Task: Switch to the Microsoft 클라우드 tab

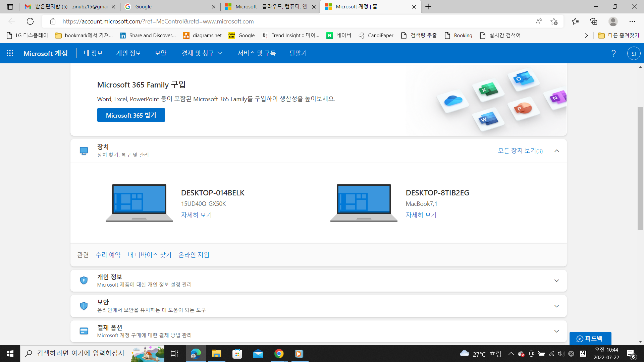Action: pyautogui.click(x=270, y=7)
